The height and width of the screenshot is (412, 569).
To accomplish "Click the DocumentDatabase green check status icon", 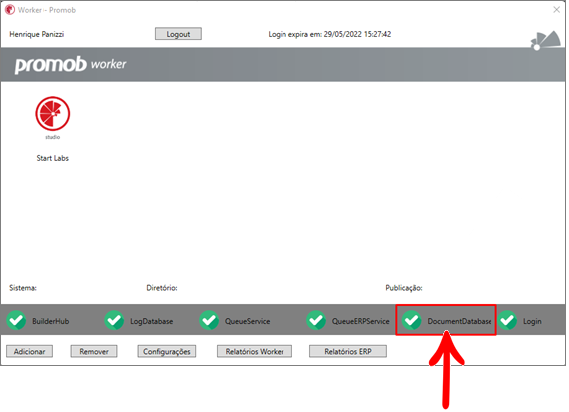I will (412, 321).
